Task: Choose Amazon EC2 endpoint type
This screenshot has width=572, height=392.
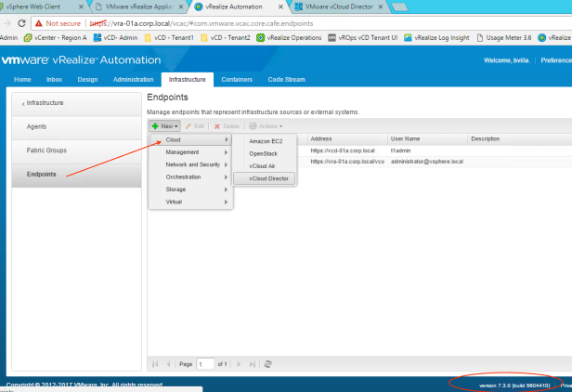Action: (266, 140)
